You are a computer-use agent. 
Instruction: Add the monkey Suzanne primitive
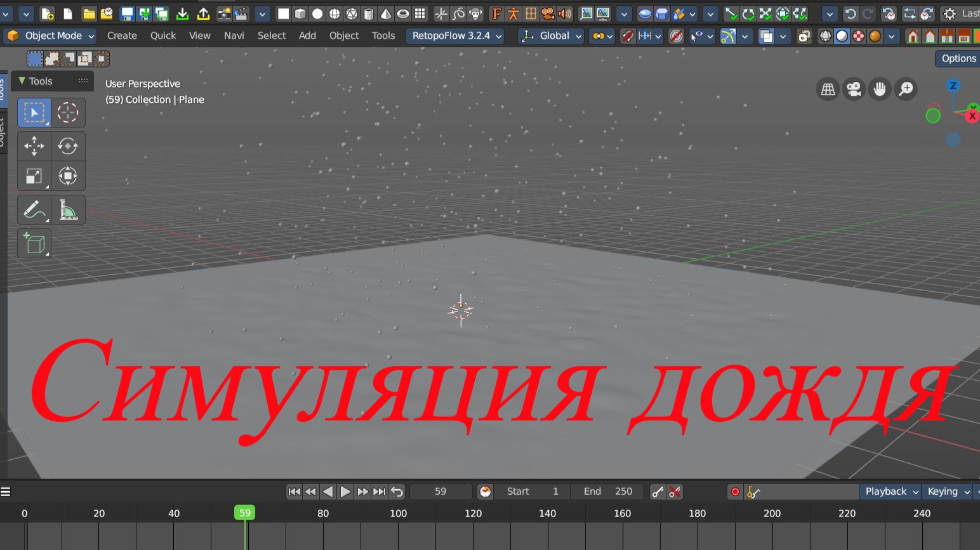click(x=475, y=14)
